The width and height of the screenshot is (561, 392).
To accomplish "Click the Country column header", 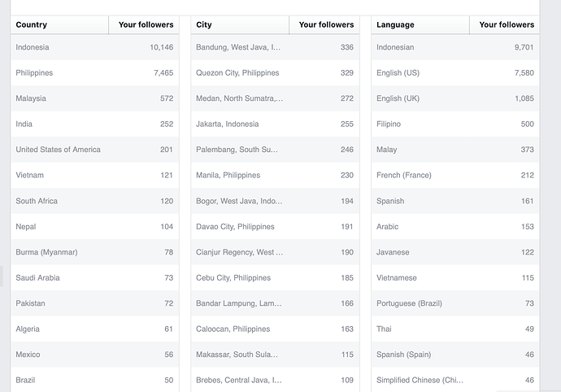I will [31, 25].
